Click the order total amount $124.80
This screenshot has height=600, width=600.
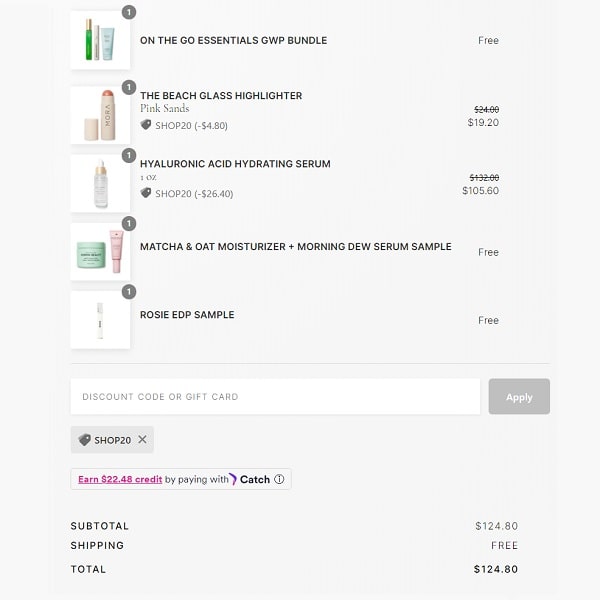pyautogui.click(x=496, y=570)
